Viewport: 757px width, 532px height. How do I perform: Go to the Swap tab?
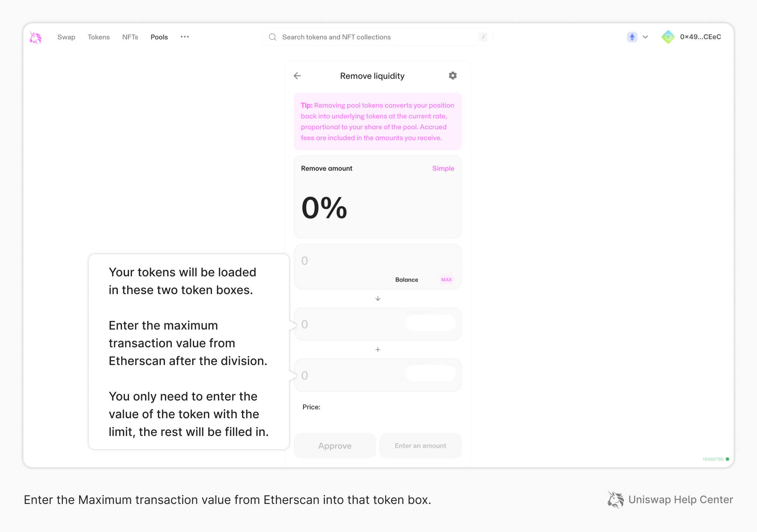66,37
